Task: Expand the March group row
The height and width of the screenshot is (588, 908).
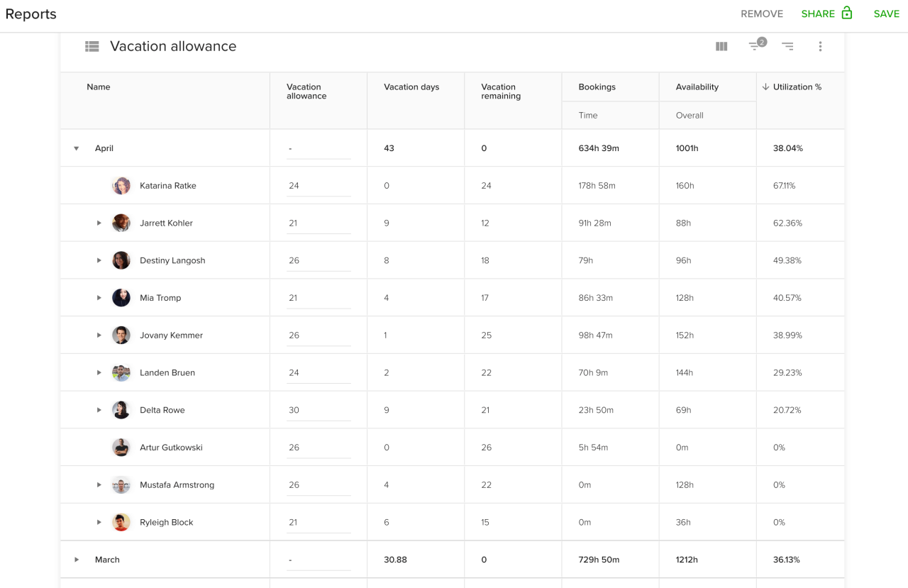Action: click(x=77, y=560)
